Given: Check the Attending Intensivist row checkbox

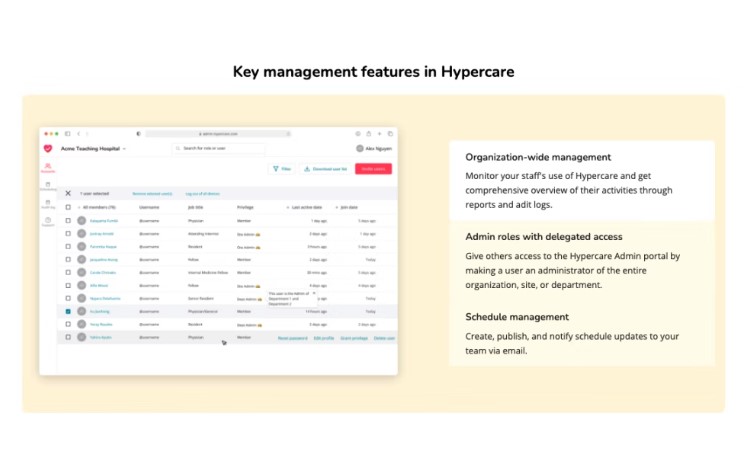Looking at the screenshot, I should [x=68, y=233].
